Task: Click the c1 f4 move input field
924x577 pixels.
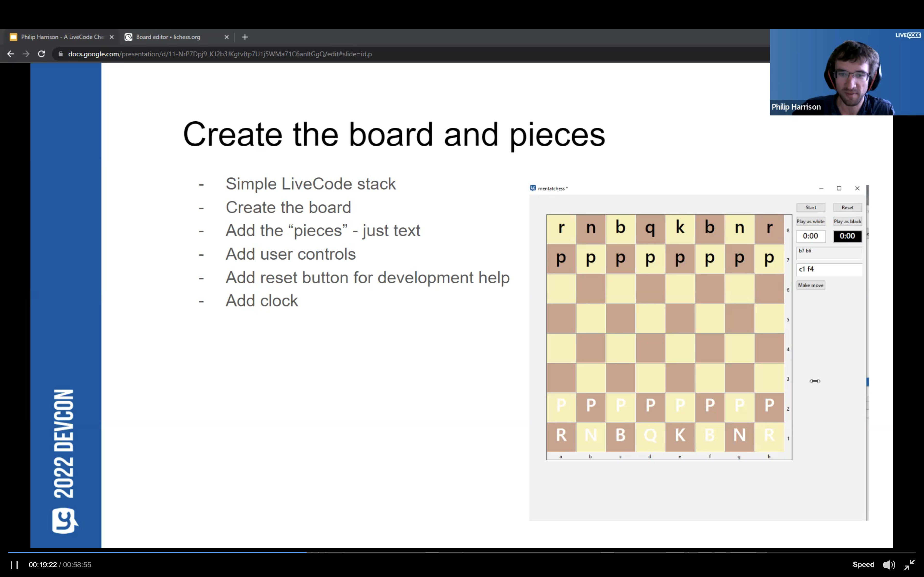Action: pyautogui.click(x=829, y=269)
